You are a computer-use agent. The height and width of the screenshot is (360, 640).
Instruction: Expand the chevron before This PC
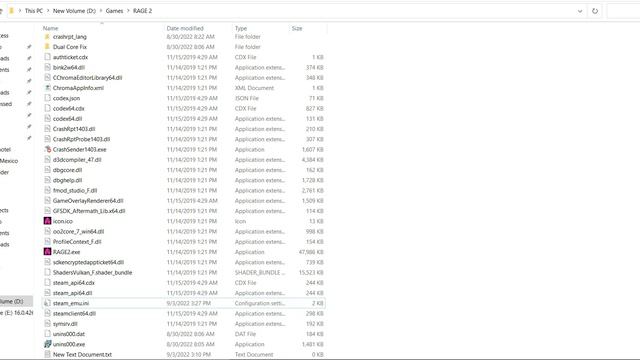[x=20, y=11]
